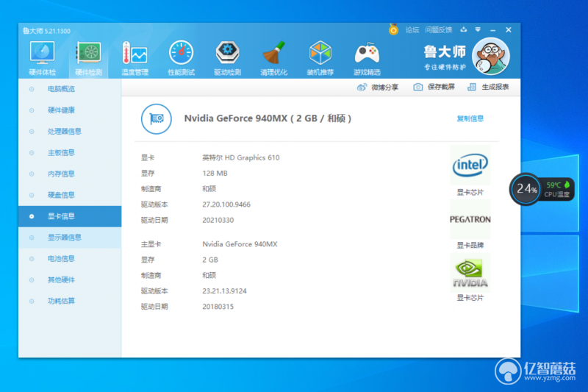
Task: Select 显卡信息 in sidebar
Action: (x=70, y=216)
